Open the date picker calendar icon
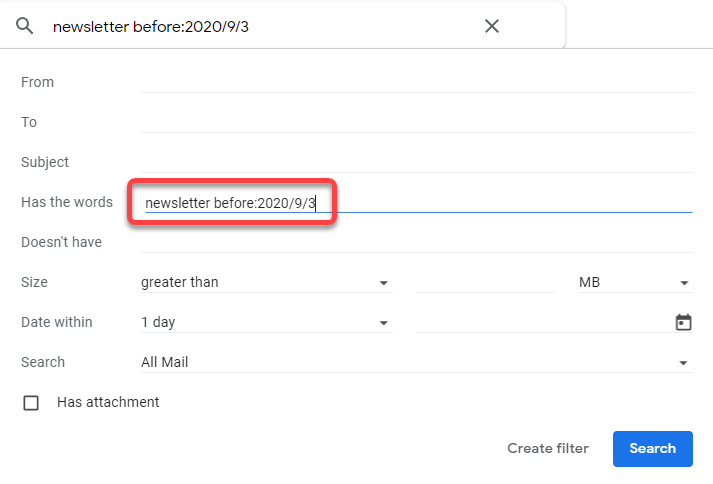 pyautogui.click(x=684, y=322)
